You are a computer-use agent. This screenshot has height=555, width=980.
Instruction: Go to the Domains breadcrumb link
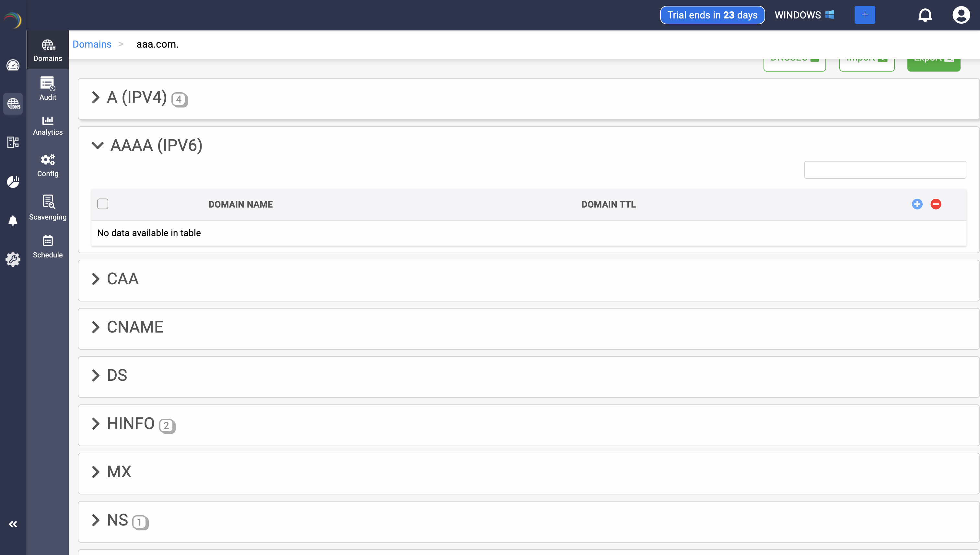click(x=92, y=44)
